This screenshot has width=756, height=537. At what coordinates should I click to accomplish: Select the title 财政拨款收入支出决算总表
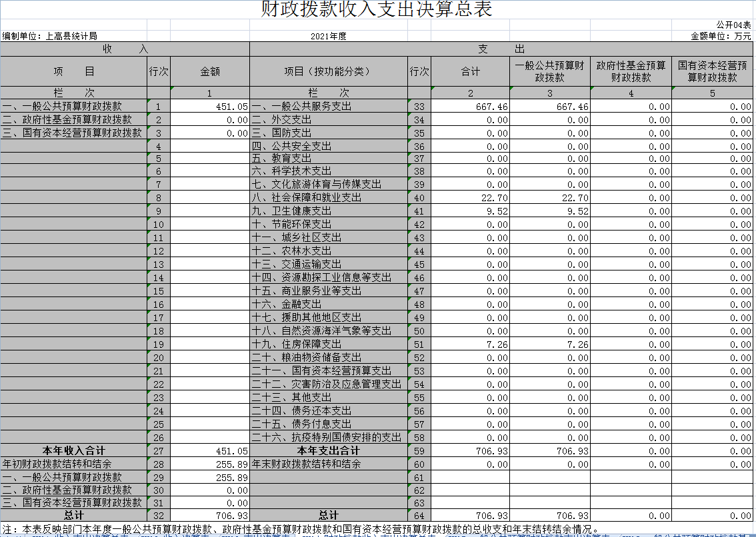click(377, 9)
